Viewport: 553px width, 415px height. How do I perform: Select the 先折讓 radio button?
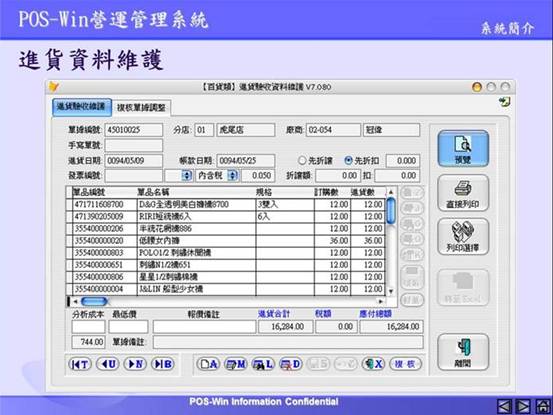click(302, 160)
